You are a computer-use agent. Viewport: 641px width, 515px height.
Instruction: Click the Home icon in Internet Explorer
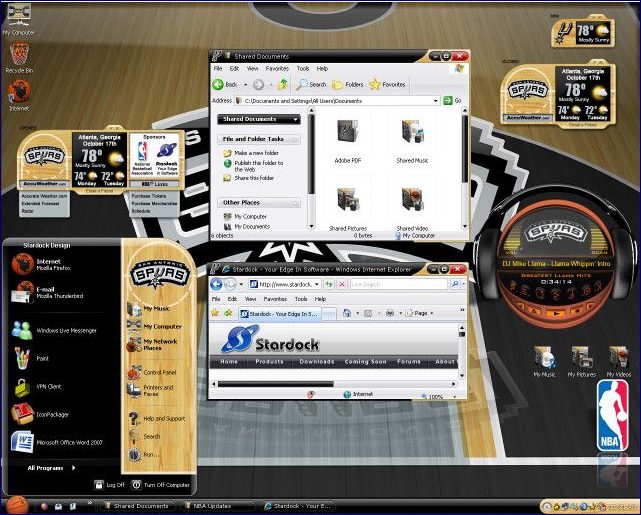(x=347, y=313)
